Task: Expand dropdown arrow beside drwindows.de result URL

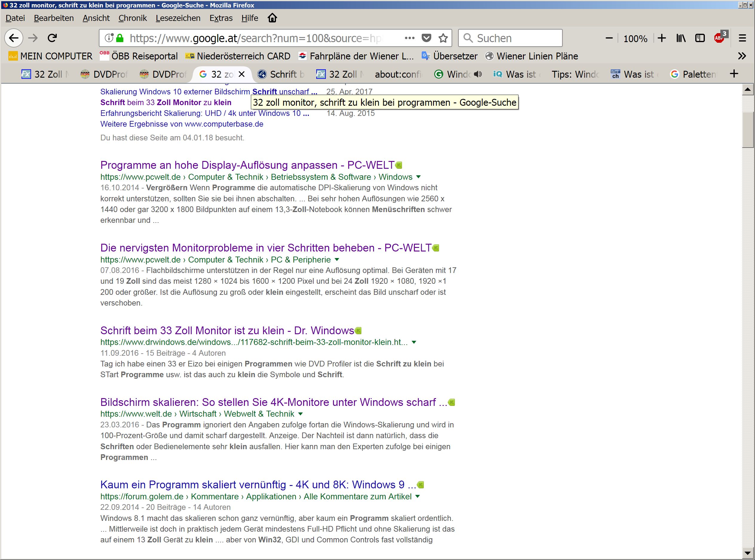Action: [x=414, y=342]
